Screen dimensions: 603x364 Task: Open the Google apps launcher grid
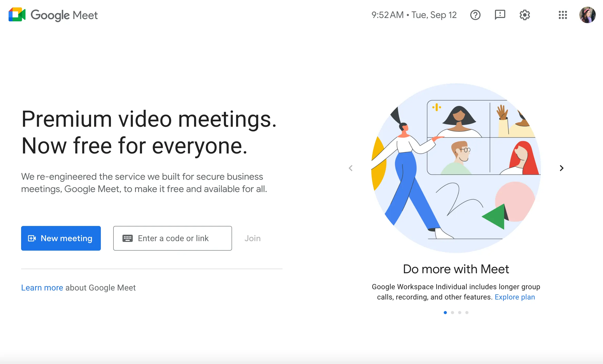click(563, 15)
